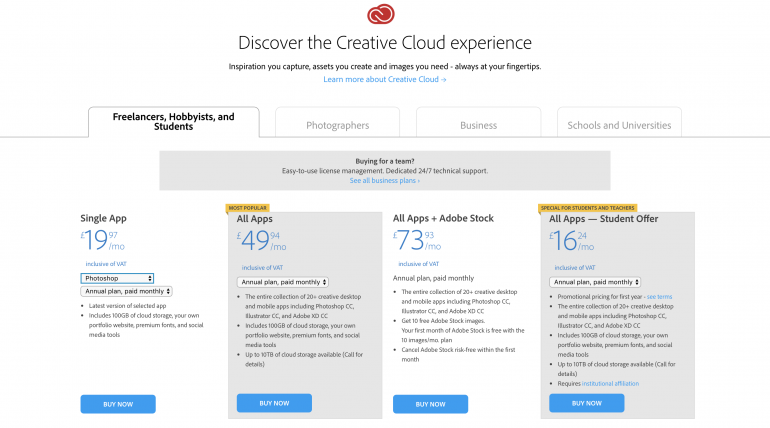Click the All Apps — Student Offer heading
This screenshot has width=770, height=428.
[x=604, y=218]
